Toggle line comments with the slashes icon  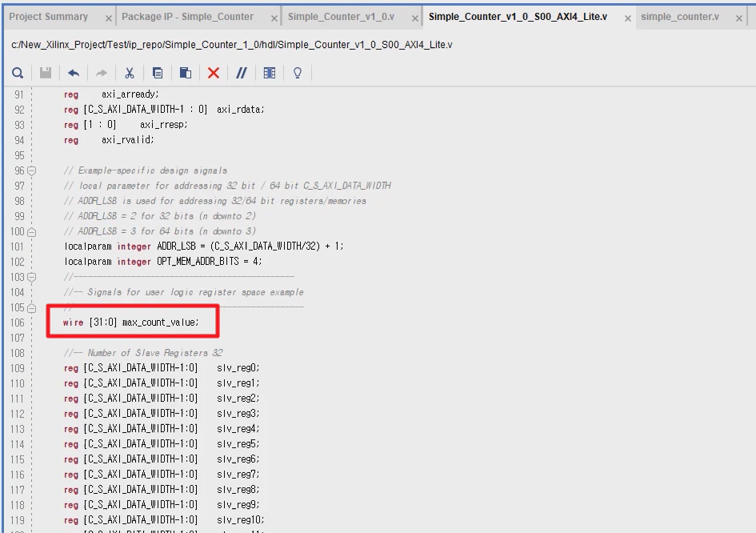[x=242, y=73]
